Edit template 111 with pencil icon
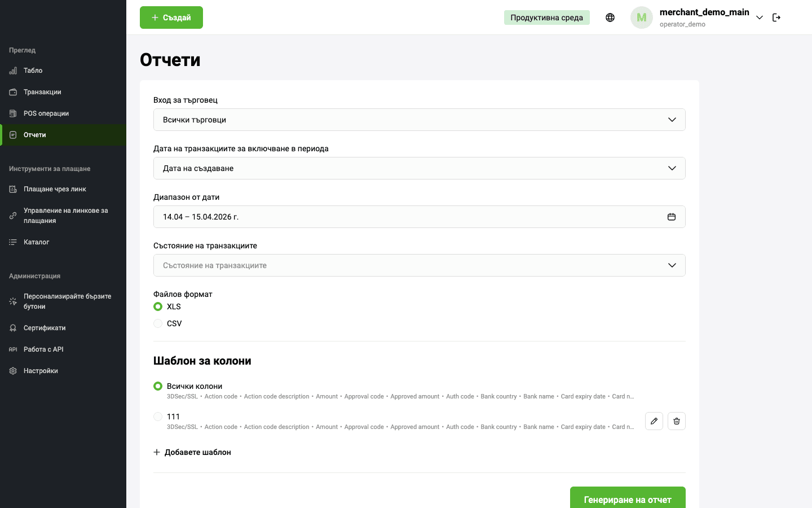 tap(654, 421)
